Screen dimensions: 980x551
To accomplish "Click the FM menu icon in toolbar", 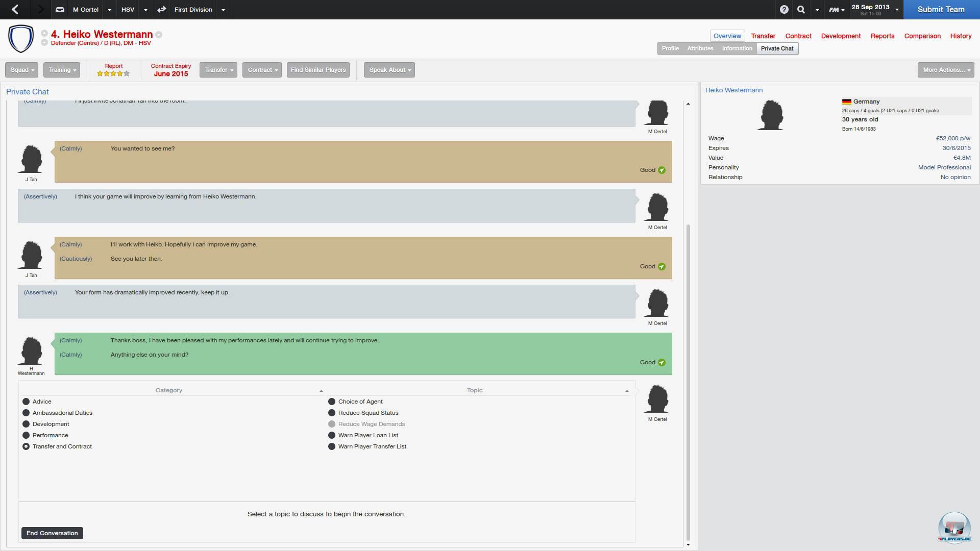I will [x=835, y=9].
